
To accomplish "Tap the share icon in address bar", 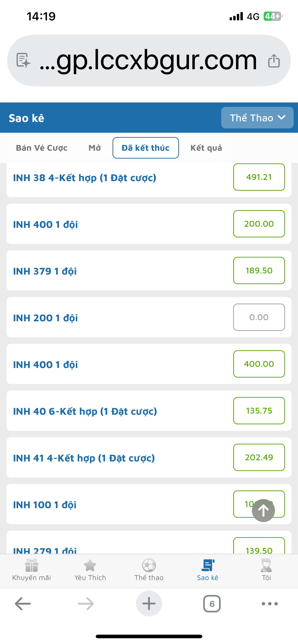I will tap(274, 61).
